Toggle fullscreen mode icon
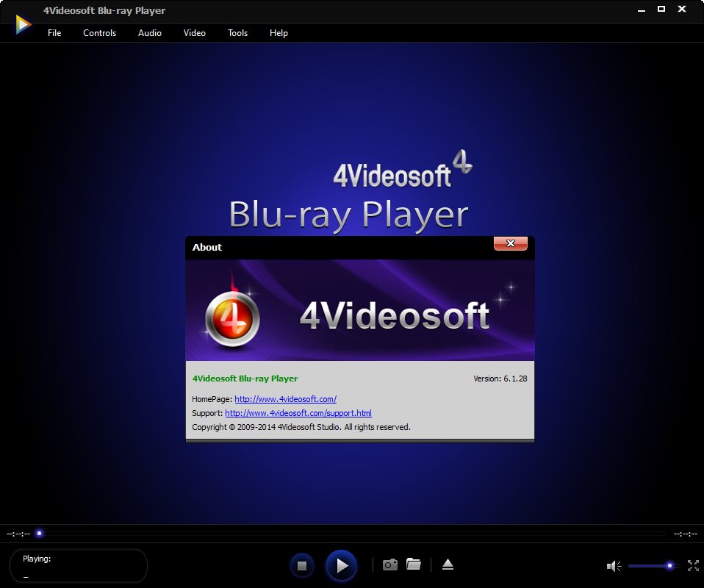The image size is (704, 588). tap(693, 565)
